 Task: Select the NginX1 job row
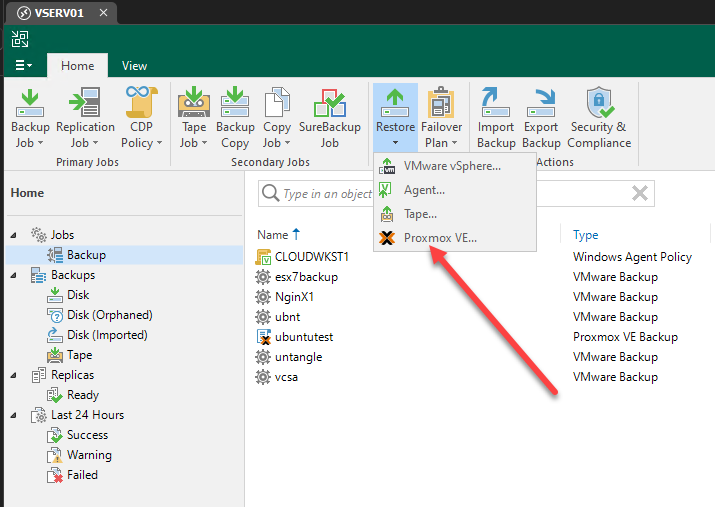(294, 297)
